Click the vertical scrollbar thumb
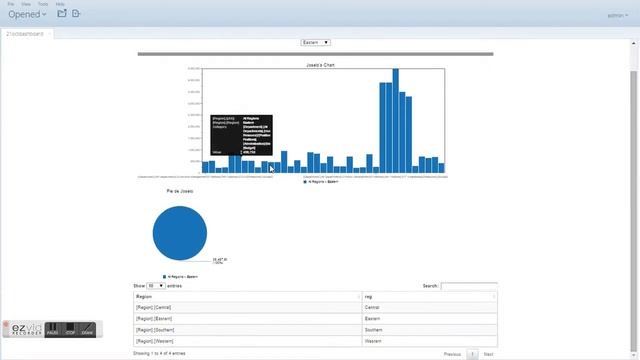This screenshot has height=360, width=640. coord(633,210)
